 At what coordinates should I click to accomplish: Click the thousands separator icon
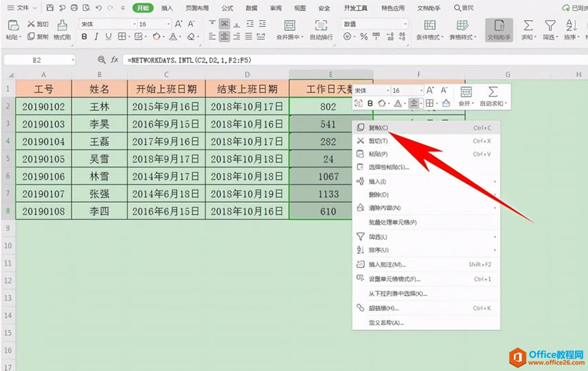[x=376, y=36]
